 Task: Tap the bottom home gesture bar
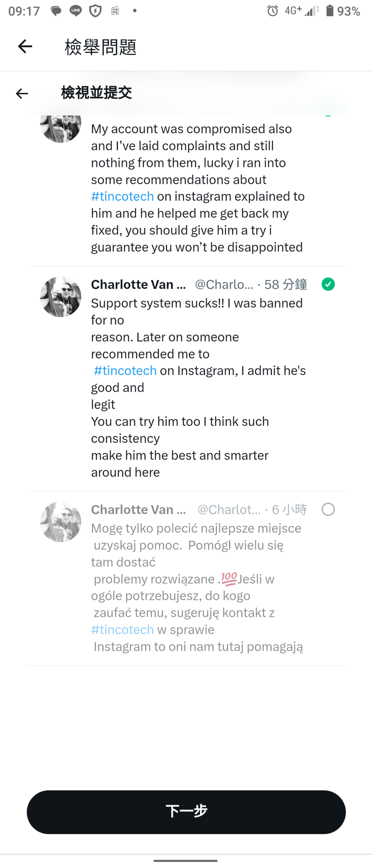(x=186, y=860)
